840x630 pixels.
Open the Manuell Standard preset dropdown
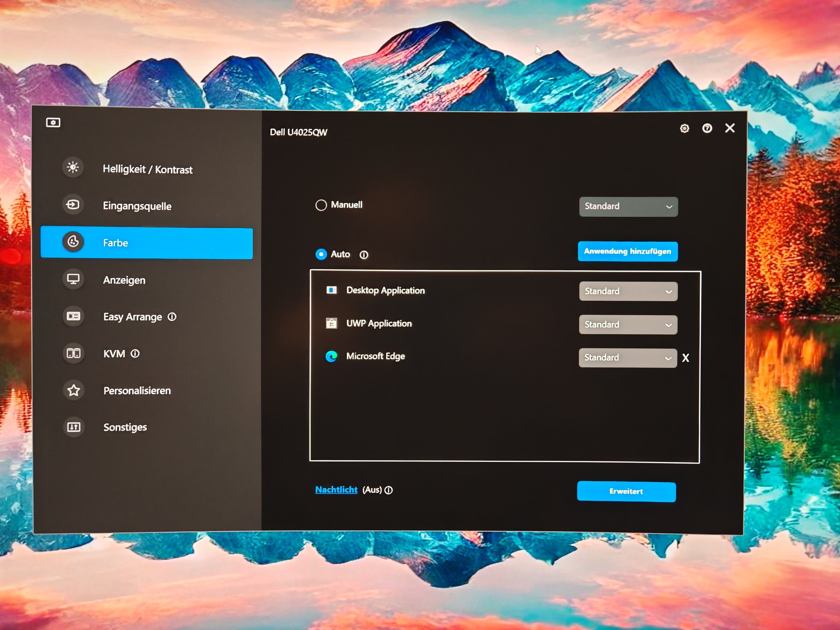click(628, 207)
